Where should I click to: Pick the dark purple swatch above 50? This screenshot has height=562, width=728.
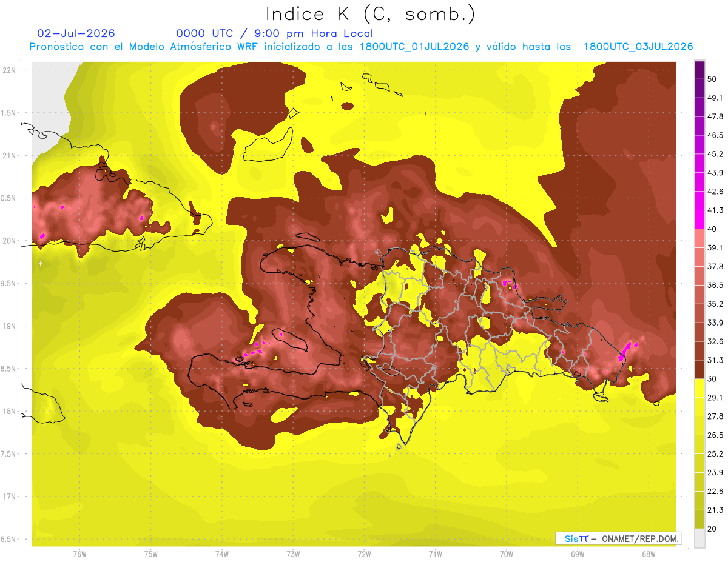(x=699, y=70)
